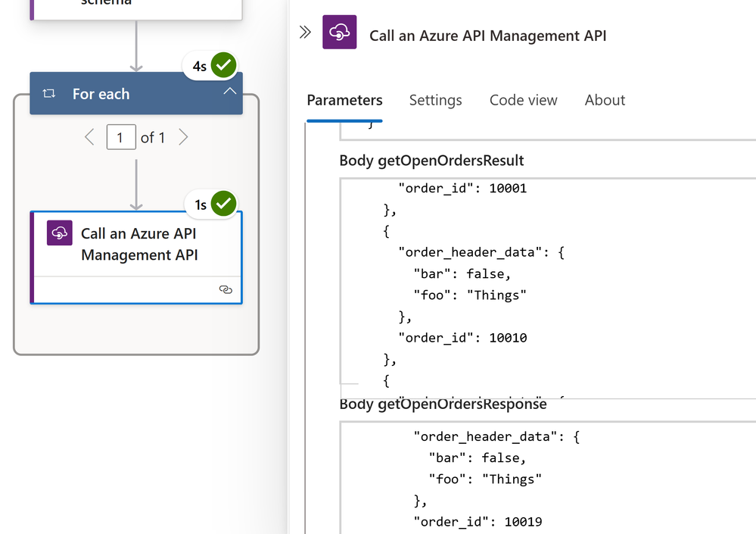Switch to the Settings tab
This screenshot has height=534, width=756.
tap(436, 100)
